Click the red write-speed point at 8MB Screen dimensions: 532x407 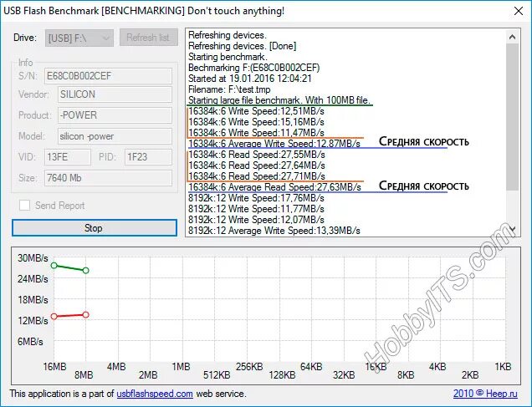coord(86,315)
